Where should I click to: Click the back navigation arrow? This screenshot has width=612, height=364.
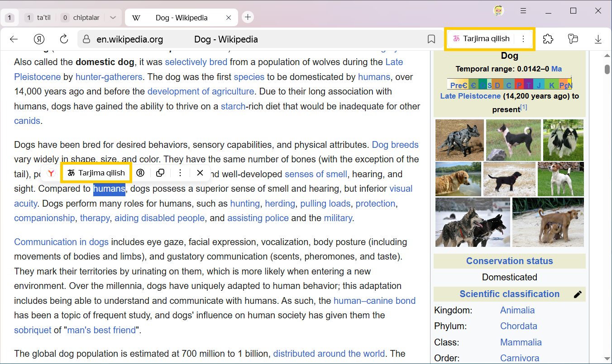pyautogui.click(x=14, y=39)
